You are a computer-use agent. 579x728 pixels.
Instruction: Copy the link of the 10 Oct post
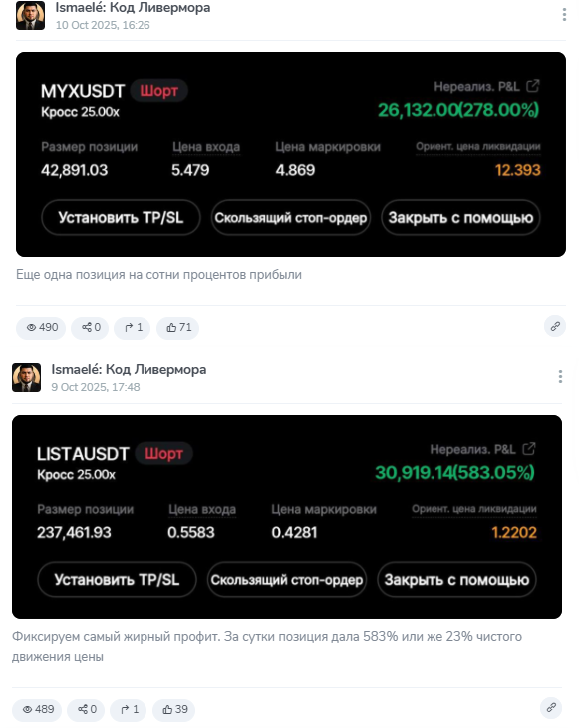(555, 327)
